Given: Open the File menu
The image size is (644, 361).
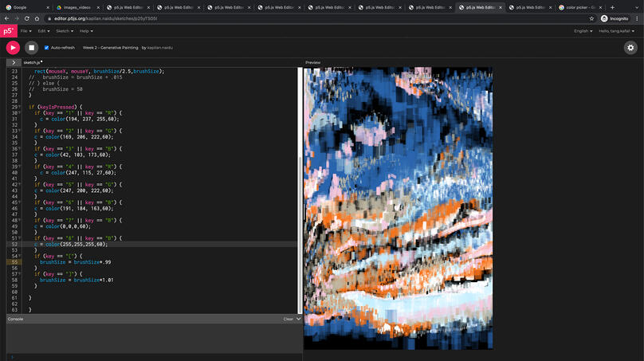Looking at the screenshot, I should point(26,31).
